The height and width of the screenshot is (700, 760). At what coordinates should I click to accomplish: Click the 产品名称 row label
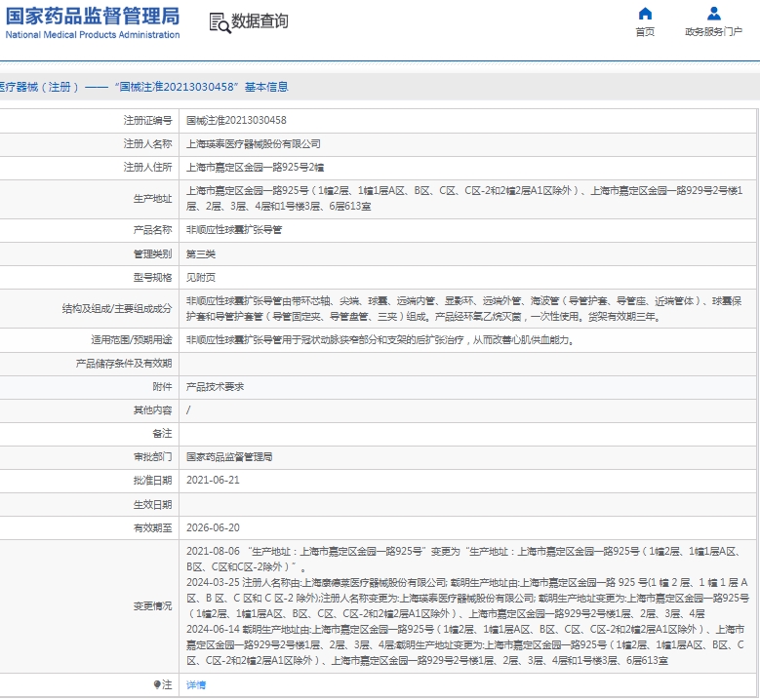click(152, 230)
